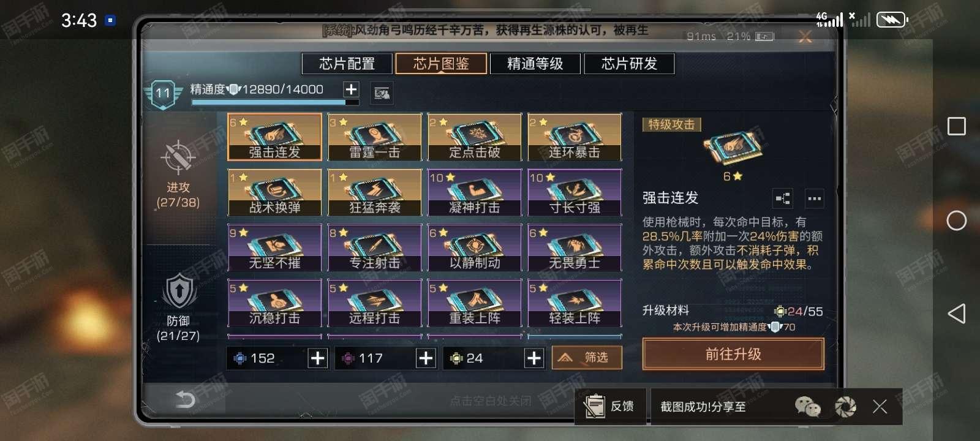Viewport: 980px width, 441px height.
Task: Select the 防御 defense category icon
Action: click(x=178, y=292)
